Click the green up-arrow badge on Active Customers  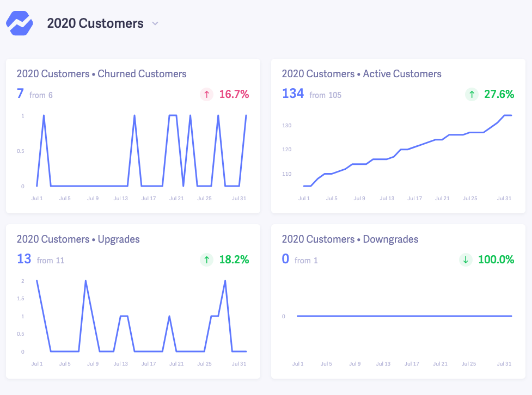click(472, 95)
